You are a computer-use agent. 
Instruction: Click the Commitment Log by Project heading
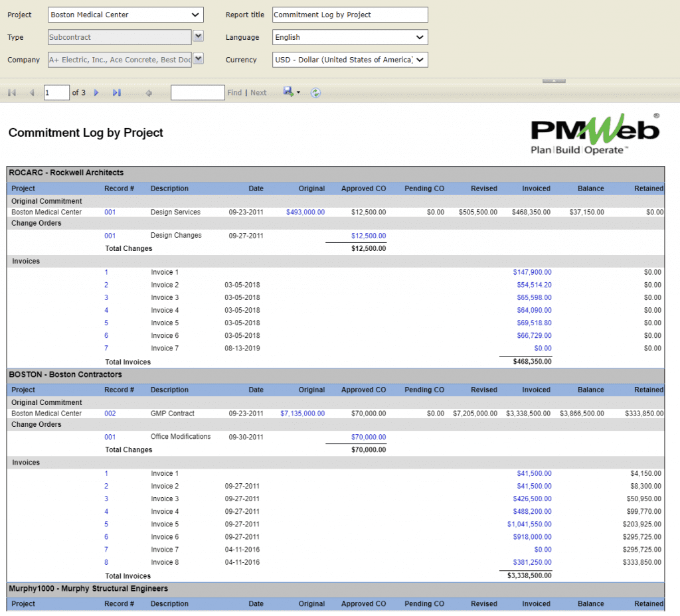(86, 133)
